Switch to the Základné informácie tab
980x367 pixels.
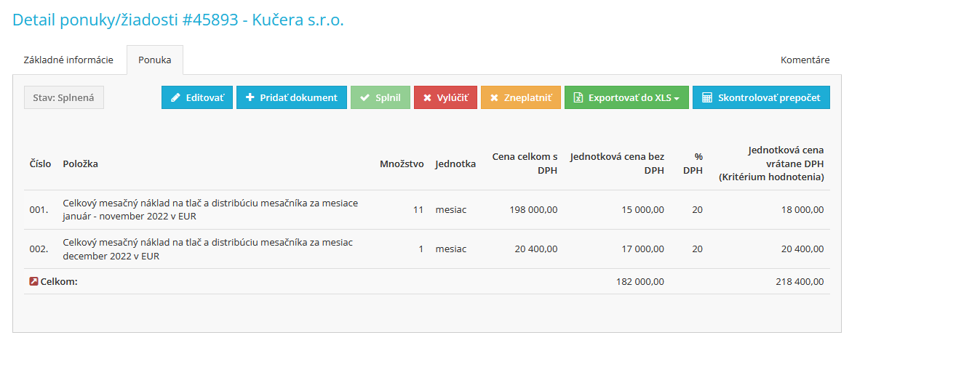(68, 60)
